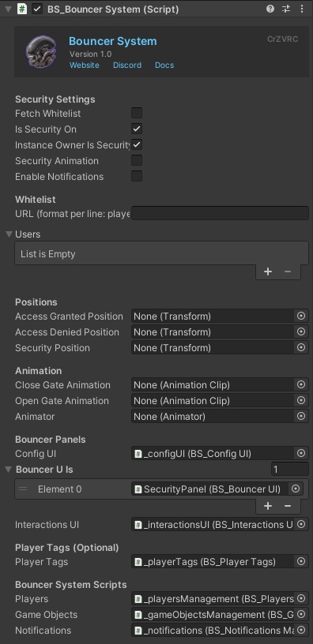Viewport: 313px width, 644px height.
Task: Open object picker for Access Granted Position
Action: (x=301, y=316)
